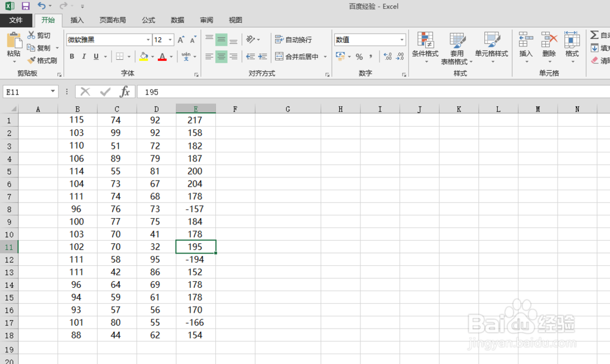Open Cell Styles 单元格样式

tap(491, 48)
